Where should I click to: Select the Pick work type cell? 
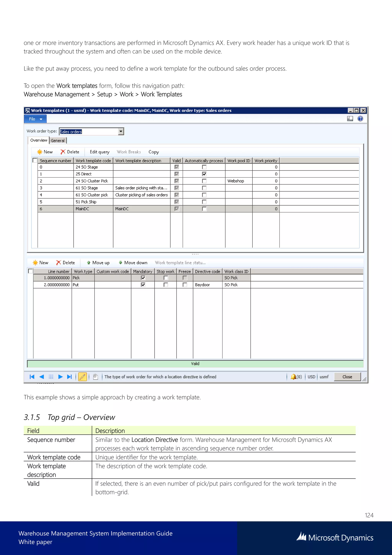[x=83, y=278]
